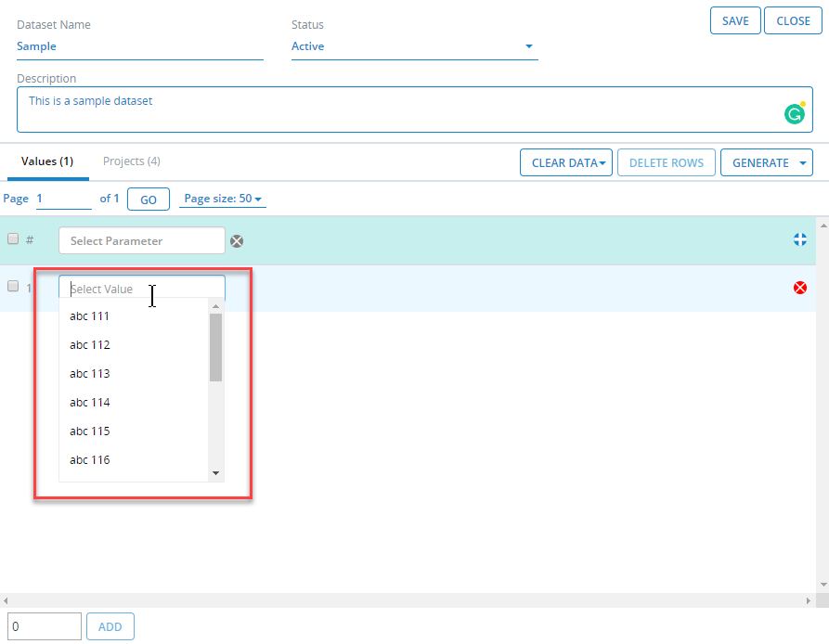Viewport: 829px width, 644px height.
Task: Click the Grammarly icon in Description
Action: point(794,113)
